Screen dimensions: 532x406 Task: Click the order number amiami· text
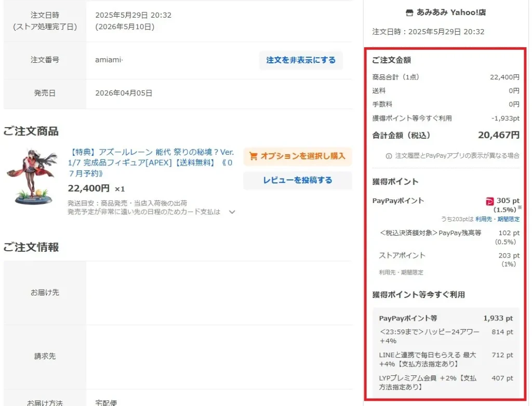[109, 60]
